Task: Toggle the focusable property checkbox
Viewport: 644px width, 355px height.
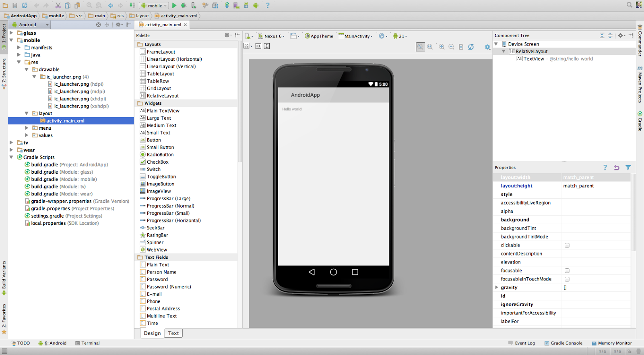Action: point(567,271)
